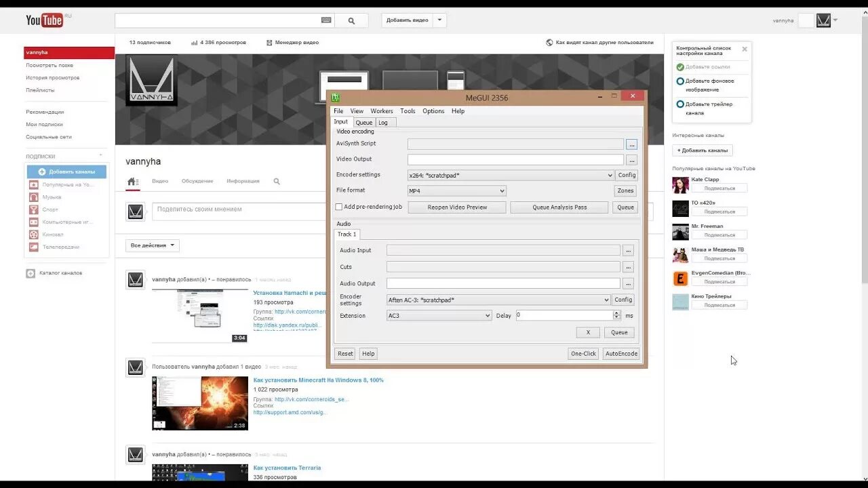This screenshot has width=868, height=488.
Task: Click the YouTube logo
Action: pos(45,20)
